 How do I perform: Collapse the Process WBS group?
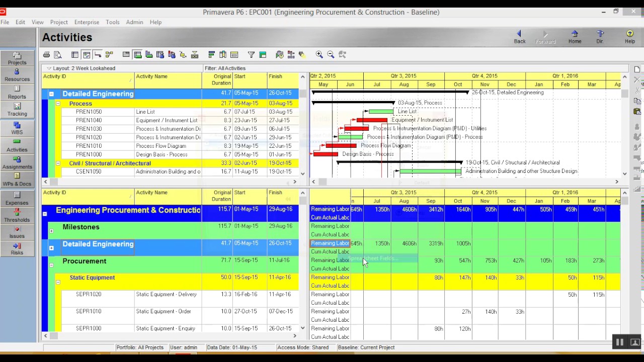[58, 104]
